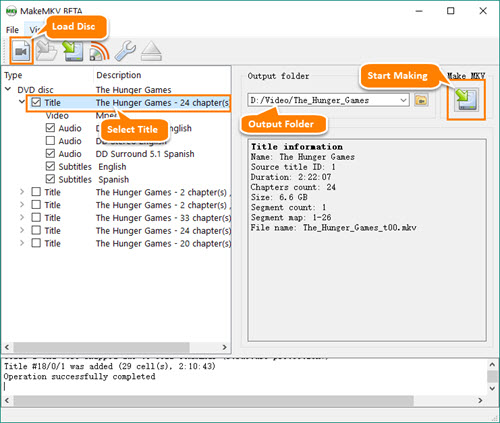The image size is (500, 423).
Task: Collapse the DVD disc tree node
Action: pos(8,89)
